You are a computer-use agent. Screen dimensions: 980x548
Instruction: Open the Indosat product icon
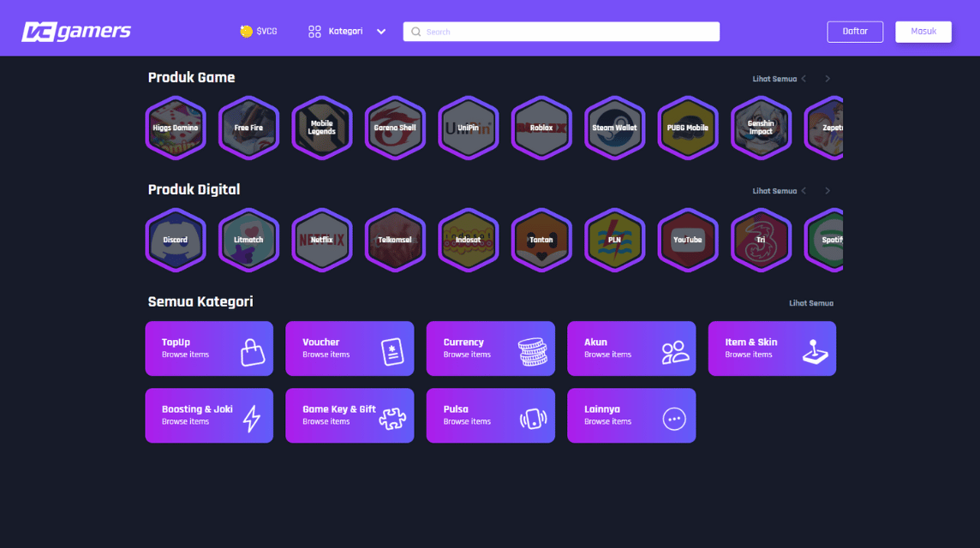468,240
